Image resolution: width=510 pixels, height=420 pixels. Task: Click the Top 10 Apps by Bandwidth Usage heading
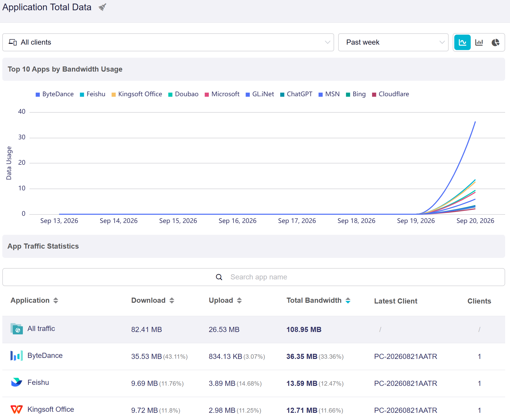(x=65, y=69)
